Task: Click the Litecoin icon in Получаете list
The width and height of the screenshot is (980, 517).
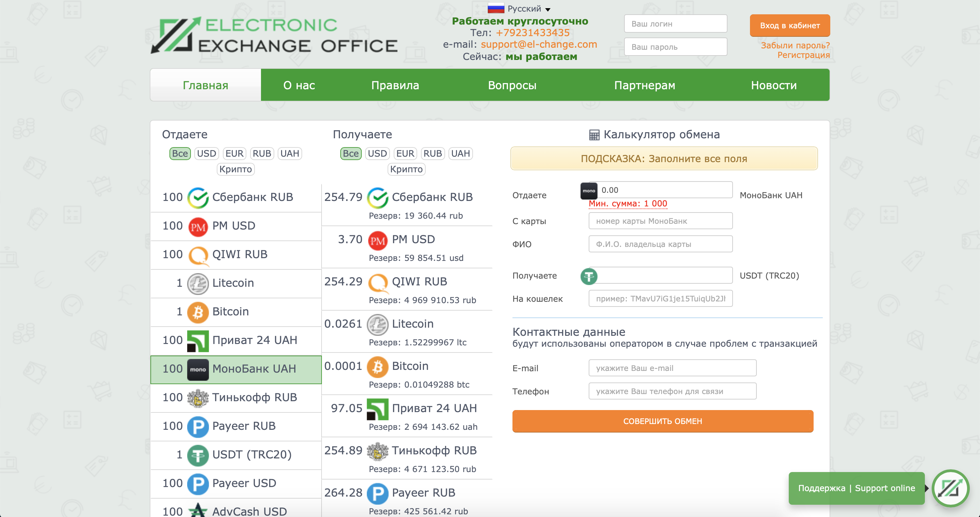Action: coord(377,324)
